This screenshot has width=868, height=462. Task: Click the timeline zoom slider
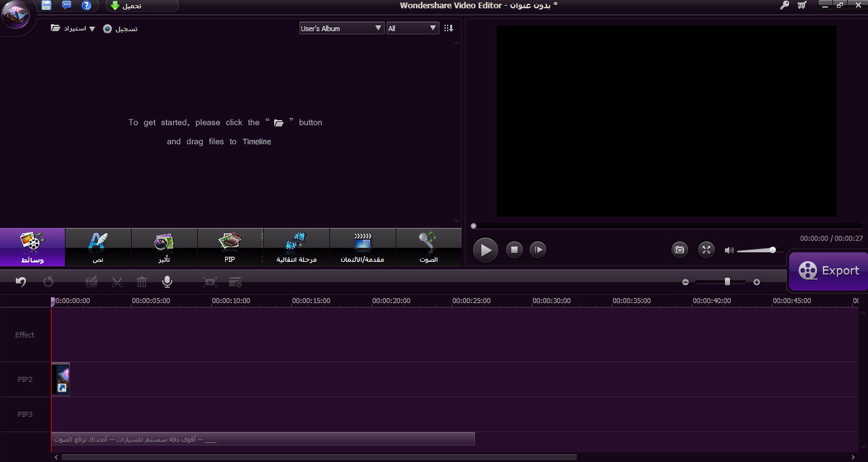pyautogui.click(x=721, y=282)
